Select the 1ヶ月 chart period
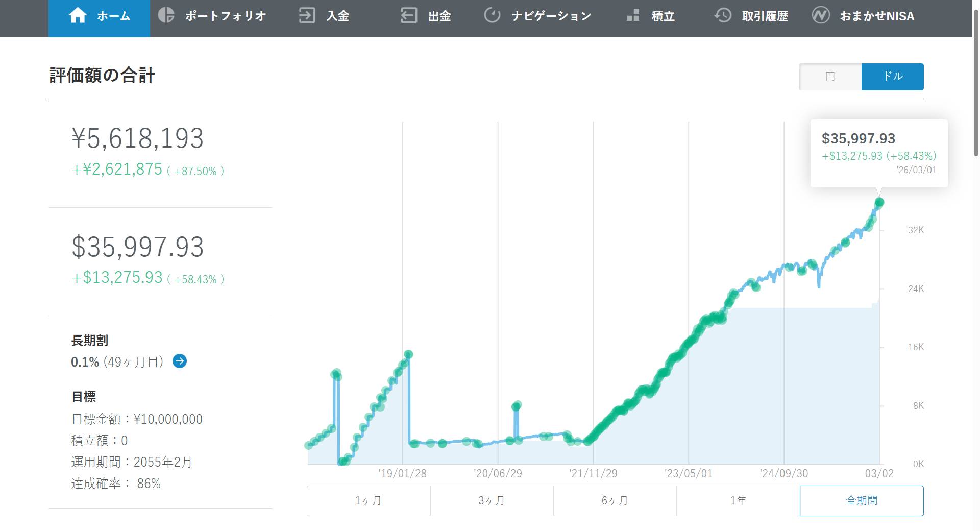 (369, 500)
